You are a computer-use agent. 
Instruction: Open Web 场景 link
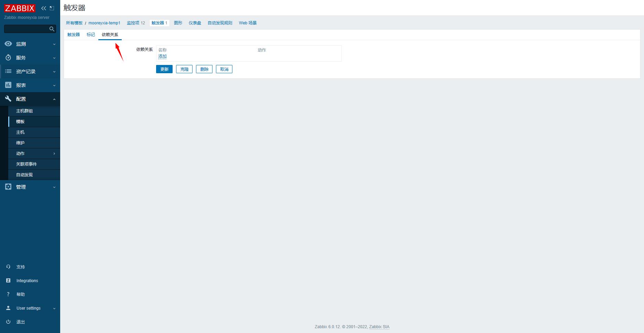tap(248, 23)
